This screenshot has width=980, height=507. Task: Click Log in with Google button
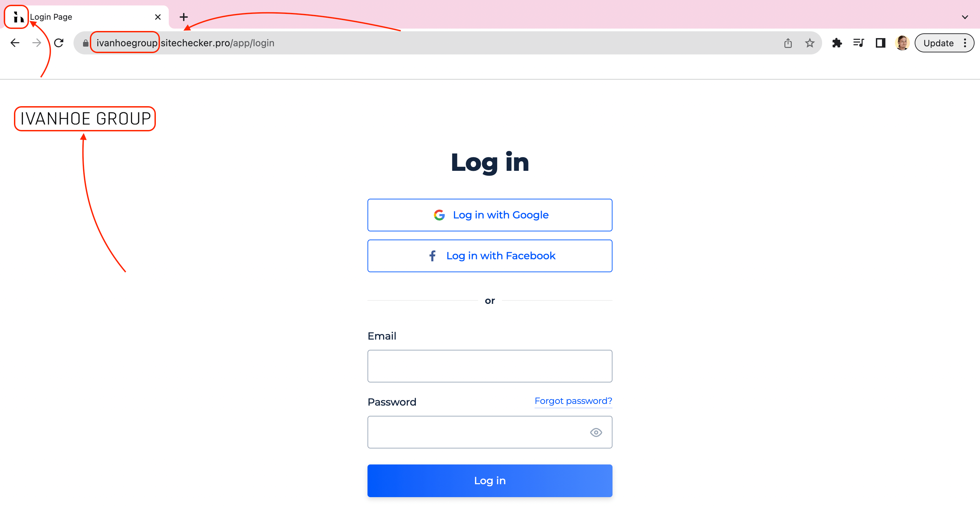(490, 215)
